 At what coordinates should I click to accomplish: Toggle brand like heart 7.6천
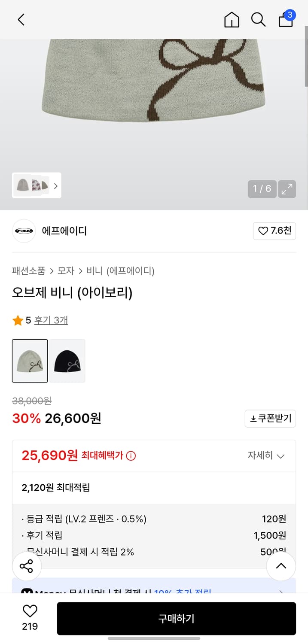point(274,231)
